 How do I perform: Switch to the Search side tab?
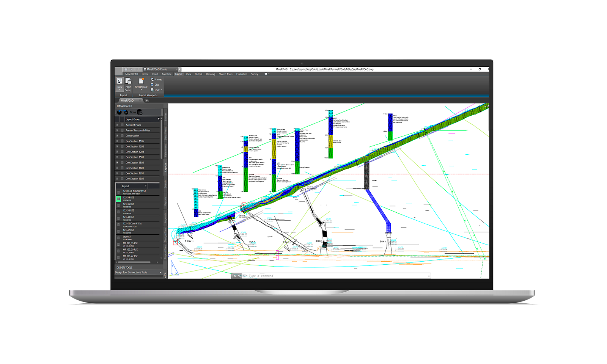[165, 184]
